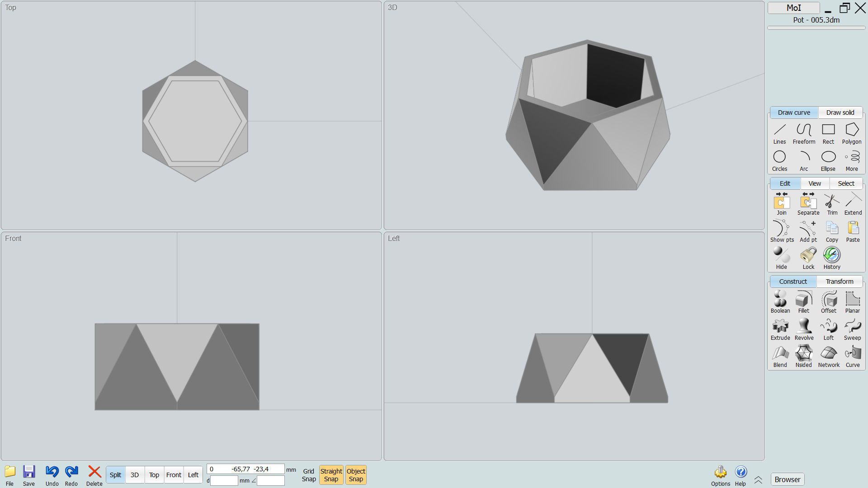Save the model with Save icon

point(29,476)
